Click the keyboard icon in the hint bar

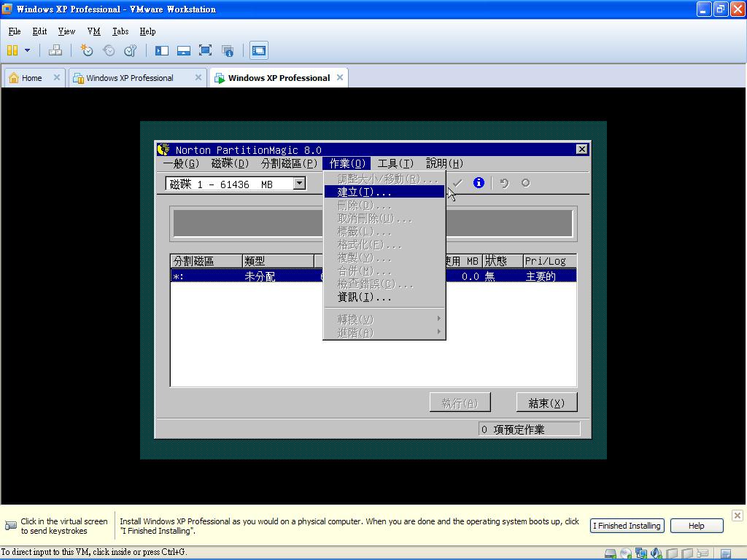10,526
